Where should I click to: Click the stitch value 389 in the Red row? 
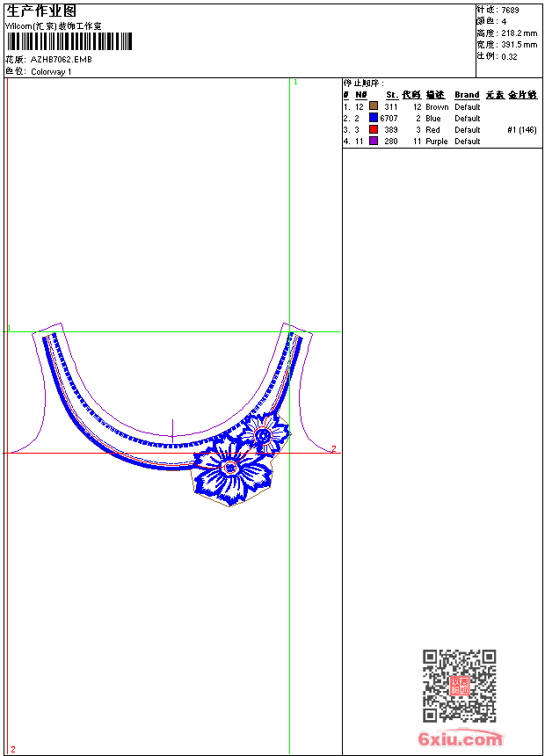click(x=391, y=130)
